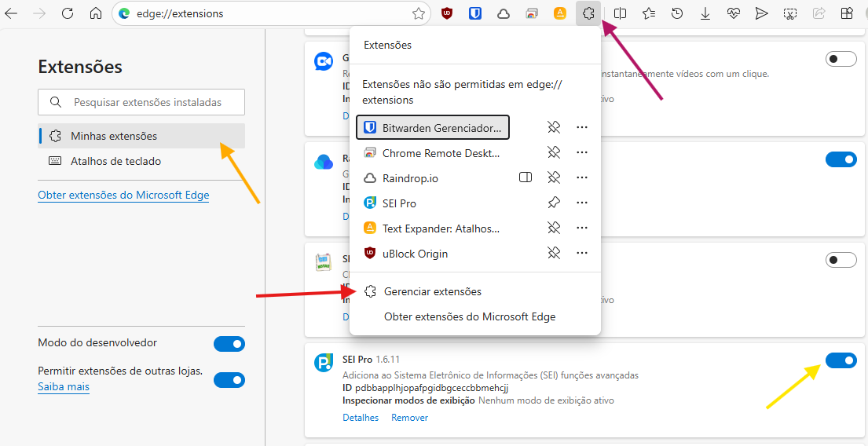Pin the SEI Pro extension to toolbar
868x446 pixels.
coord(554,203)
